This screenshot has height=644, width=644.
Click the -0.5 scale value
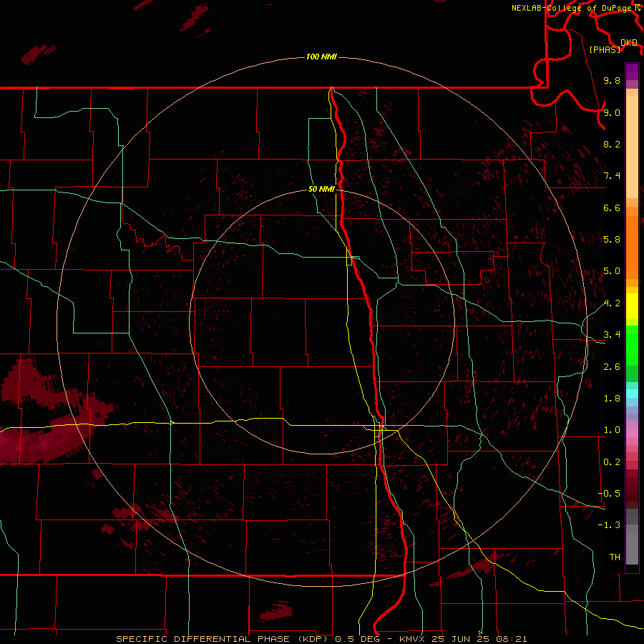click(609, 494)
